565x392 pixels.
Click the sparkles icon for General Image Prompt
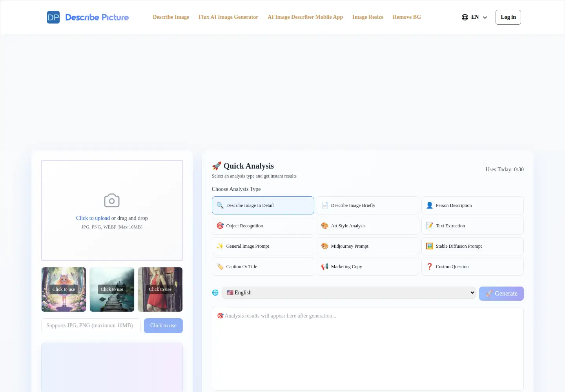tap(220, 246)
